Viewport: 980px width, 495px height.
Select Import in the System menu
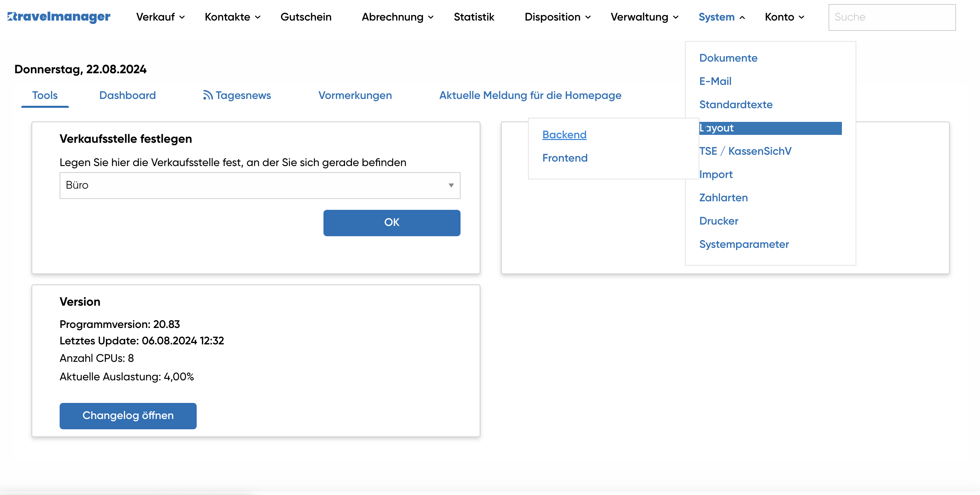715,174
